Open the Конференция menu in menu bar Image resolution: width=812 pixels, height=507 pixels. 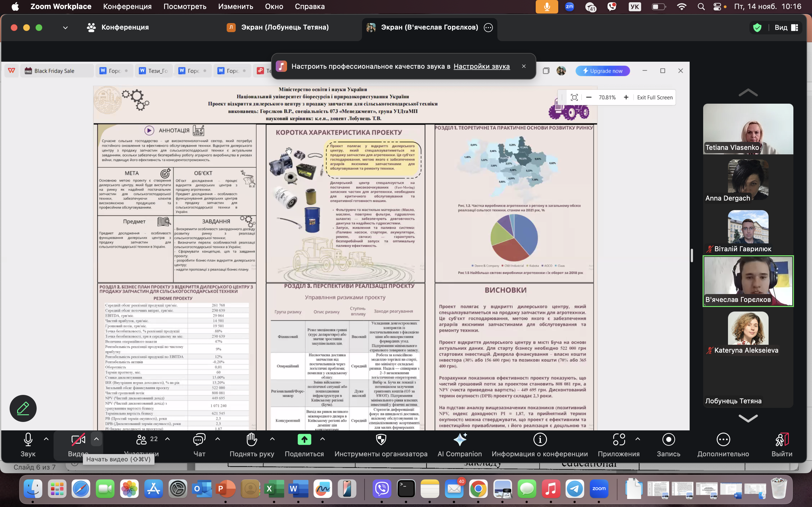[127, 6]
